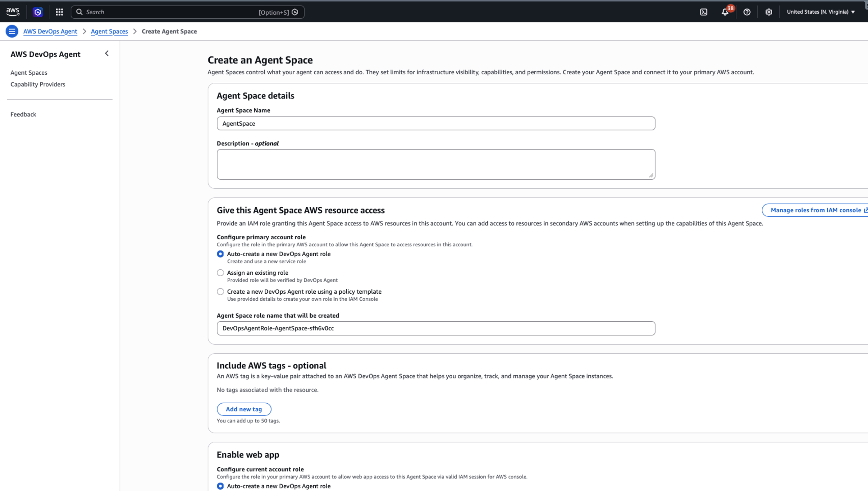Click Manage roles from IAM console button

click(815, 210)
